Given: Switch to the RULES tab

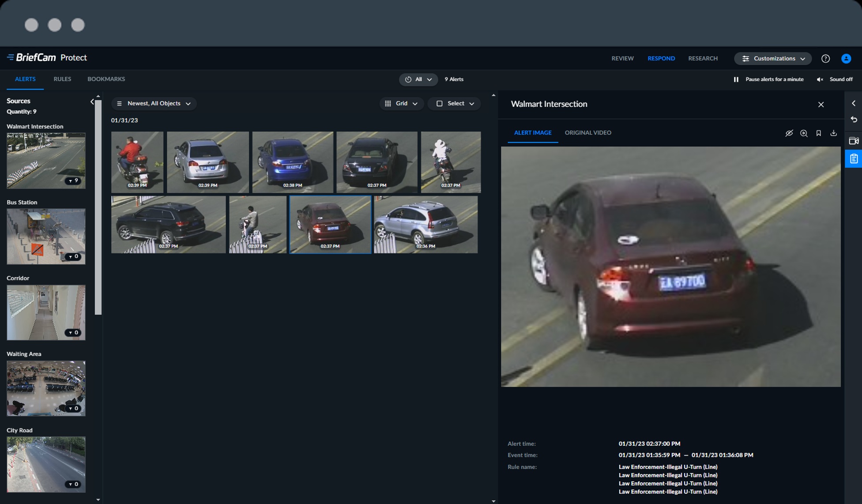Looking at the screenshot, I should (62, 79).
